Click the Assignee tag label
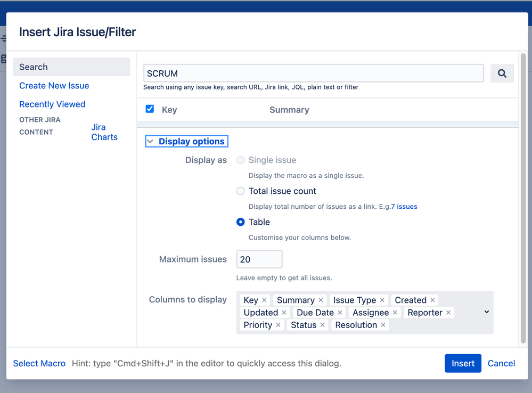Image resolution: width=532 pixels, height=393 pixels. (371, 313)
